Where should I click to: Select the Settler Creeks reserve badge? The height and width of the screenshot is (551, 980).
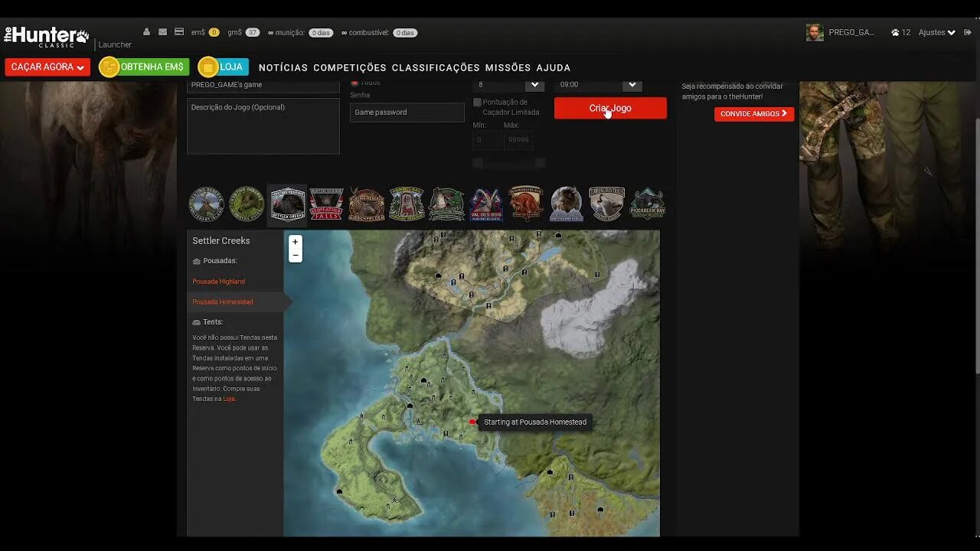click(287, 205)
